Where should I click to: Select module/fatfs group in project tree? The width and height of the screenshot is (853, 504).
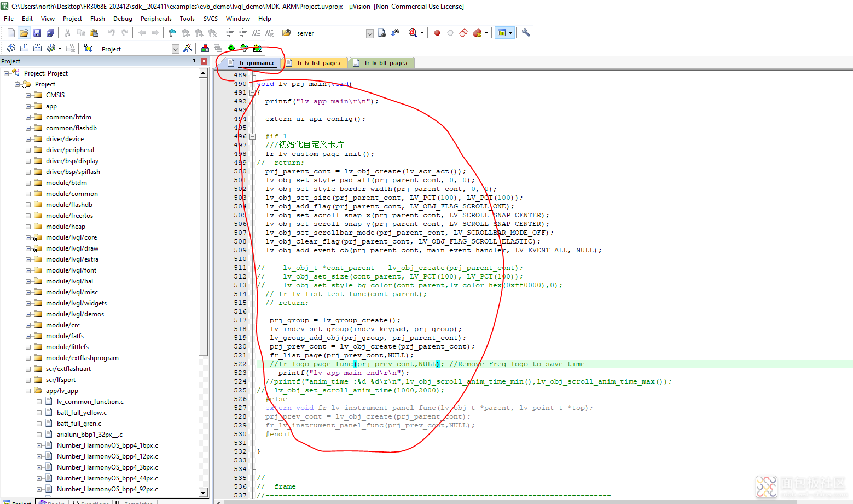(x=65, y=336)
